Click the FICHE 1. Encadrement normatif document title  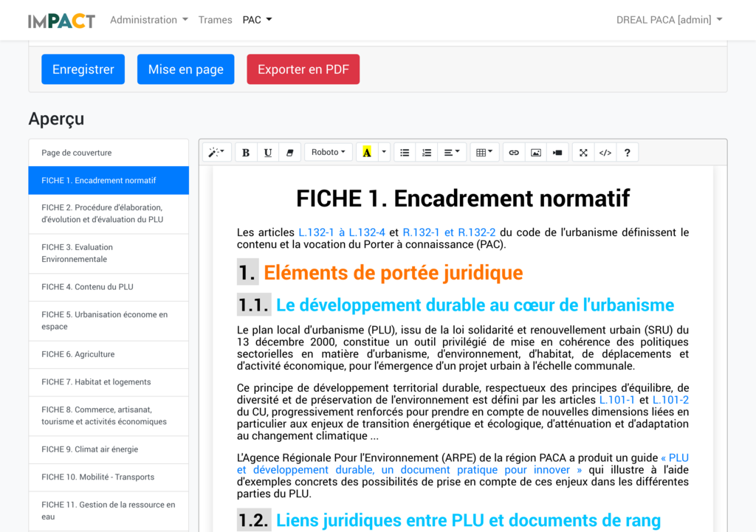tap(463, 198)
